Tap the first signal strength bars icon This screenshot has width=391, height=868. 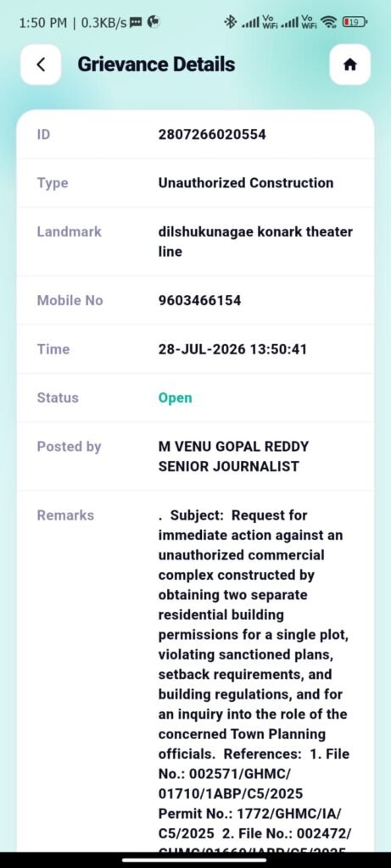point(251,23)
